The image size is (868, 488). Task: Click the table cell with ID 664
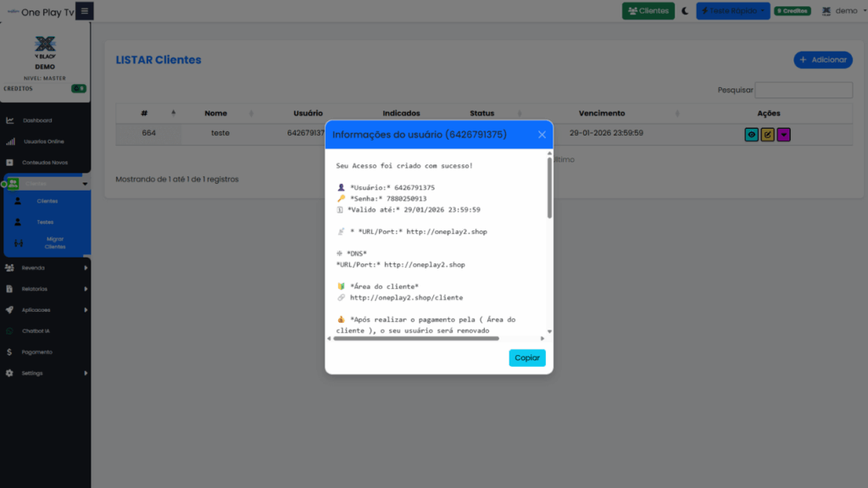[x=148, y=133]
